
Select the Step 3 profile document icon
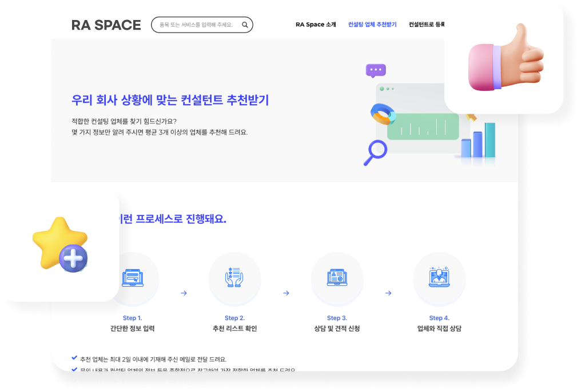(x=337, y=279)
